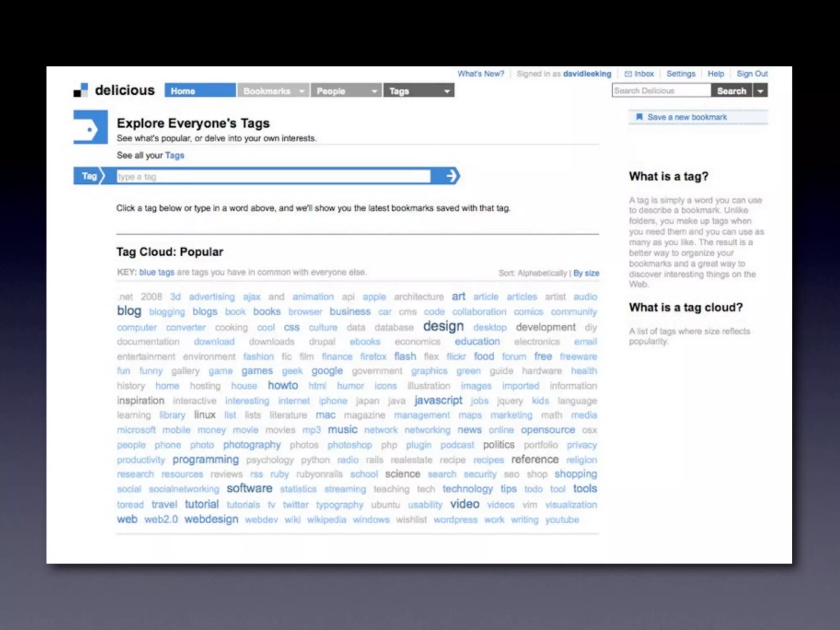Click the 'type a tag' input field
The width and height of the screenshot is (840, 630).
tap(273, 177)
